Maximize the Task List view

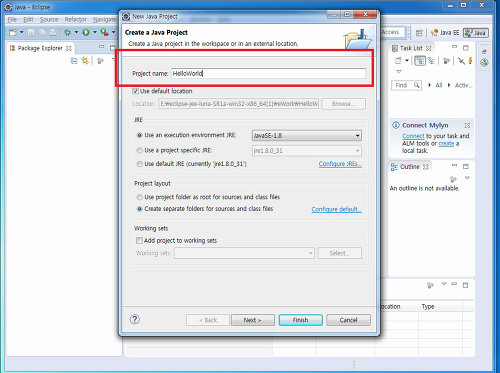(x=466, y=48)
